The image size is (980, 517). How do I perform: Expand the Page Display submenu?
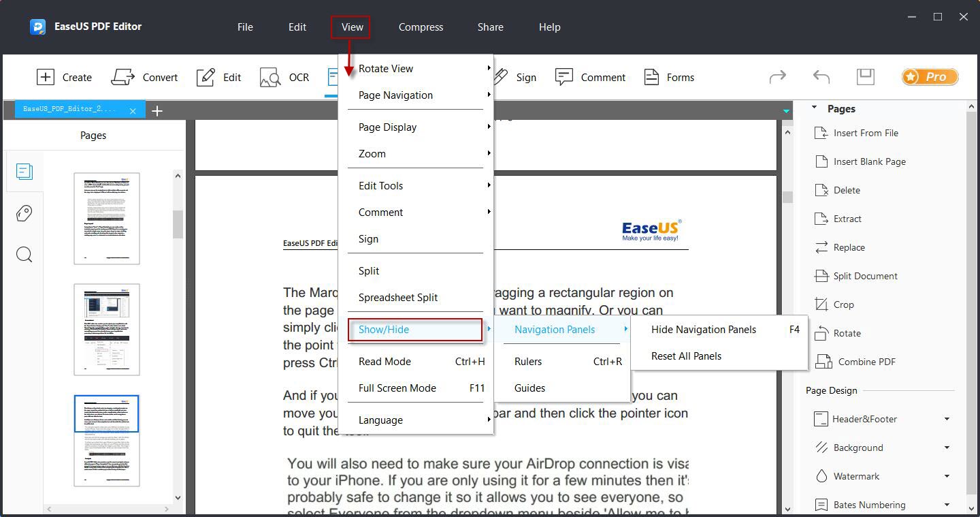[x=416, y=127]
